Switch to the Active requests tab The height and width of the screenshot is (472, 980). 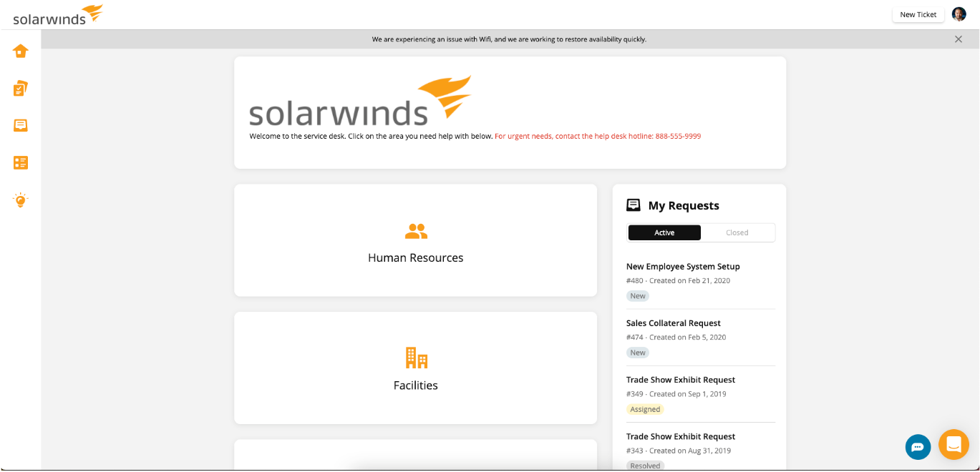(x=664, y=232)
